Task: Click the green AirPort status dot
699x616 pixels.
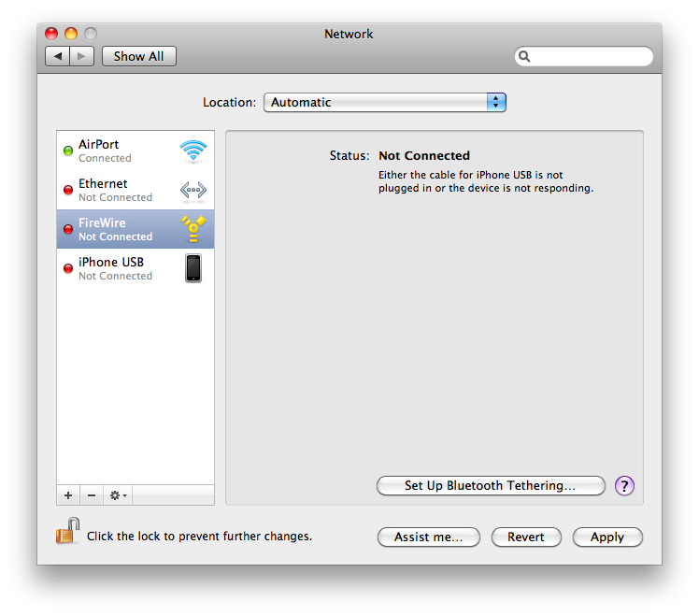Action: [68, 150]
